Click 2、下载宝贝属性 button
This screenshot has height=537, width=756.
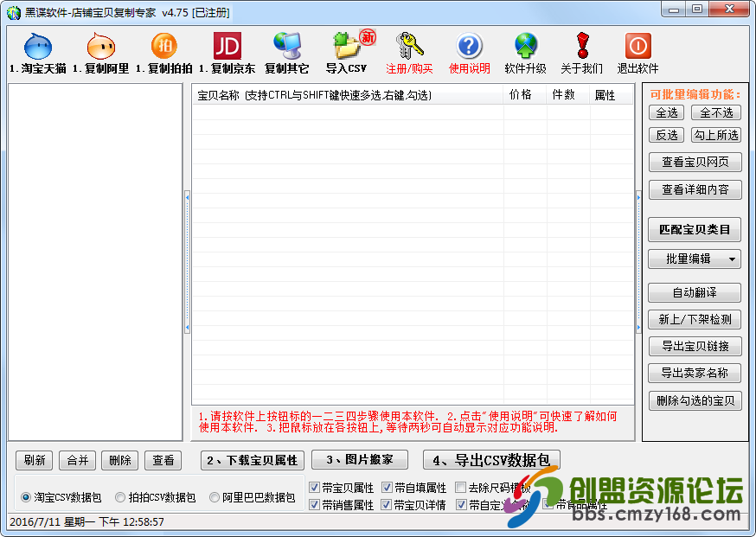click(253, 460)
